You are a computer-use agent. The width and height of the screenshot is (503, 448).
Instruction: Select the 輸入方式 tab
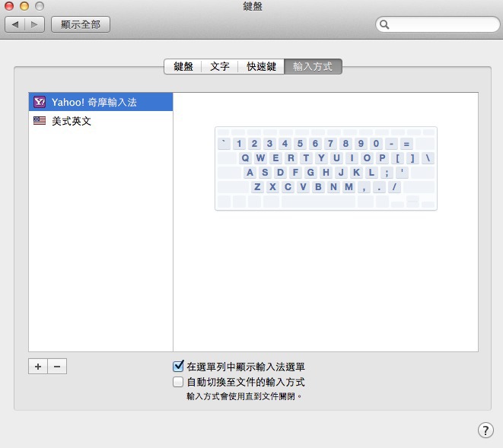coord(313,66)
